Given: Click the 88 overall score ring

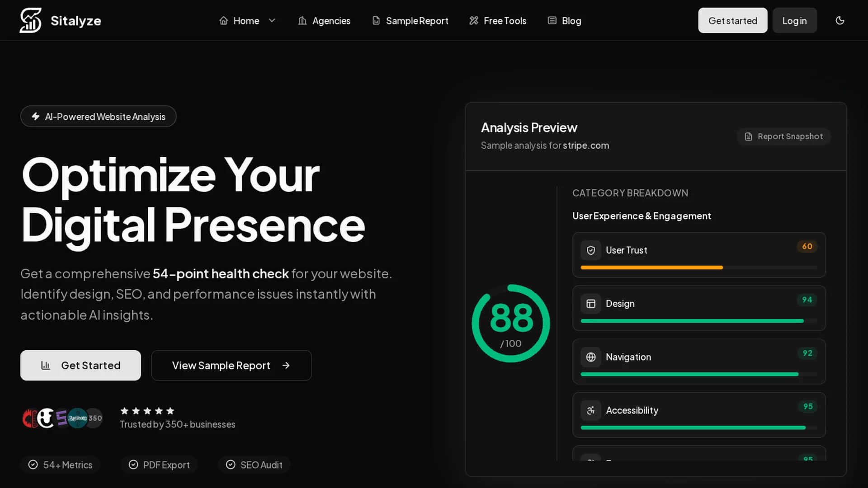Looking at the screenshot, I should click(511, 323).
